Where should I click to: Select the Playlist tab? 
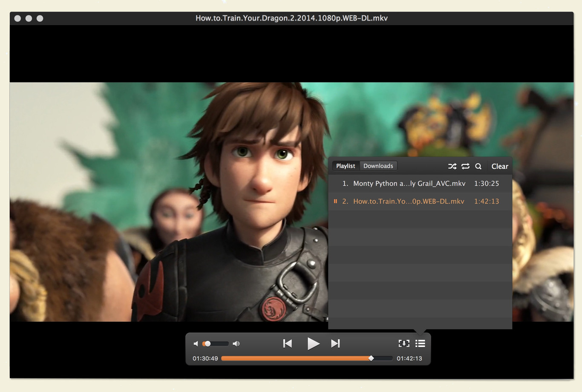[346, 166]
